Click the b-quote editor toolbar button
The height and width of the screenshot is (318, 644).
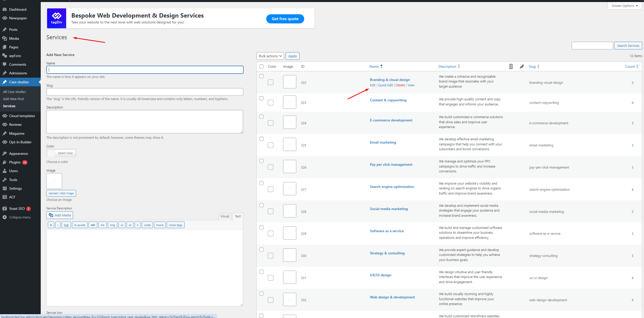(x=80, y=225)
